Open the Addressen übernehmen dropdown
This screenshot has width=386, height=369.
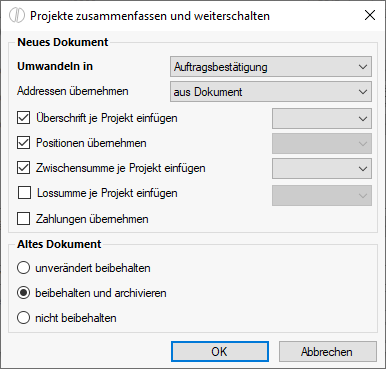coord(271,92)
